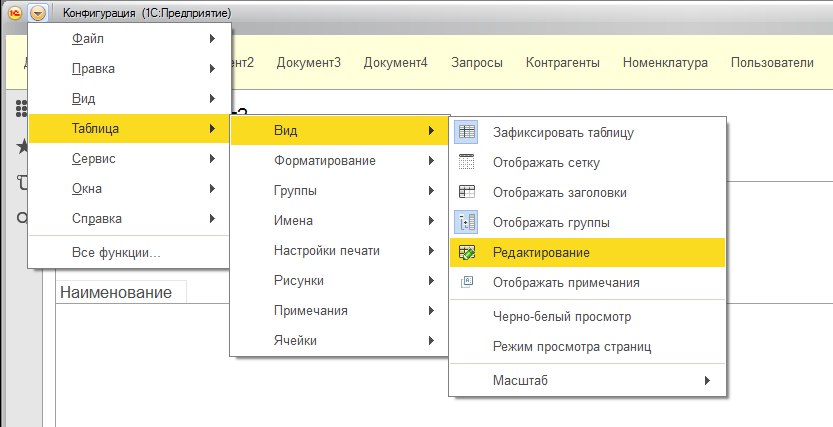
Task: Click the freeze table icon
Action: click(466, 131)
